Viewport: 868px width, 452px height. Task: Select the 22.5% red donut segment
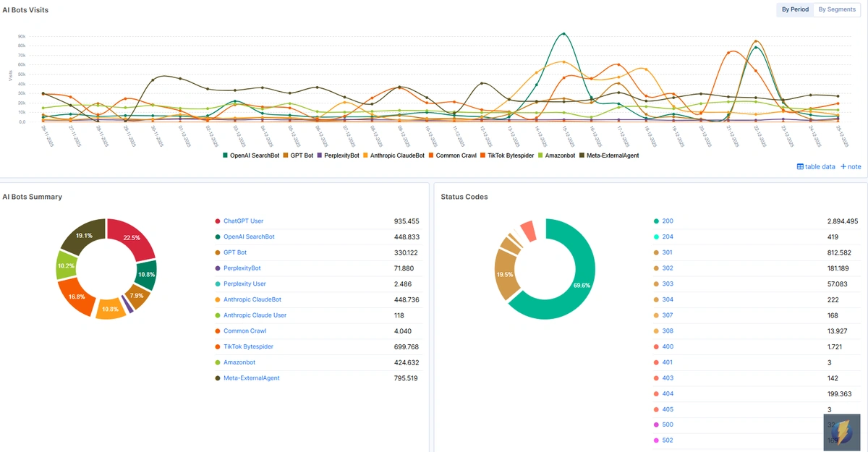coord(133,239)
